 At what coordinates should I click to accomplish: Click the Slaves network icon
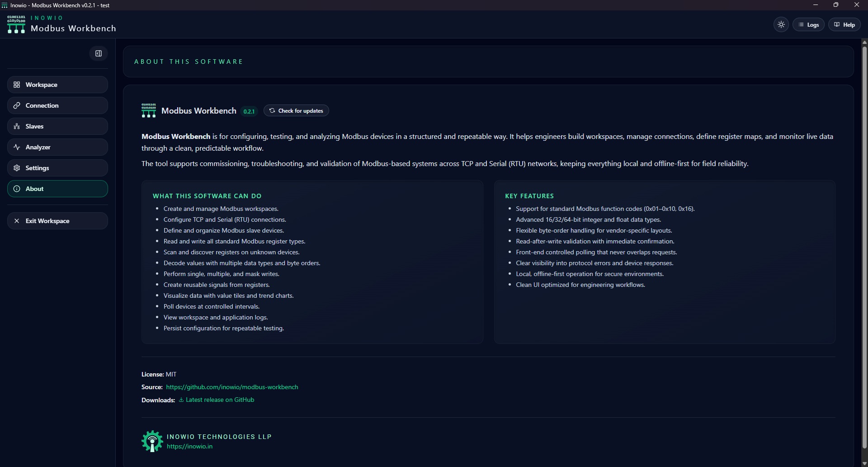pos(17,126)
